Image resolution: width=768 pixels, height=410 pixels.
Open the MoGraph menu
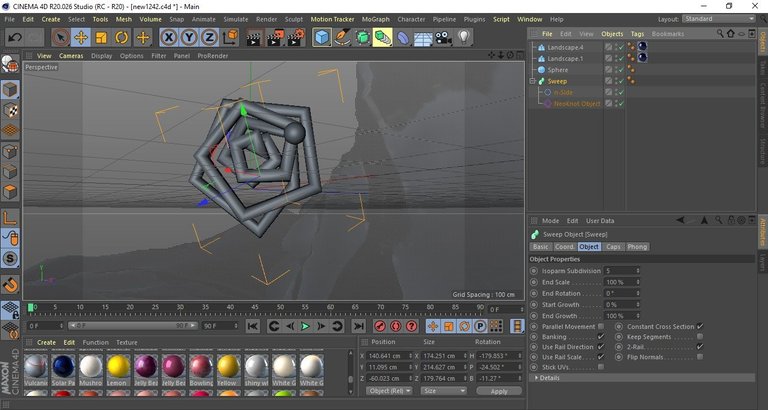[x=375, y=19]
